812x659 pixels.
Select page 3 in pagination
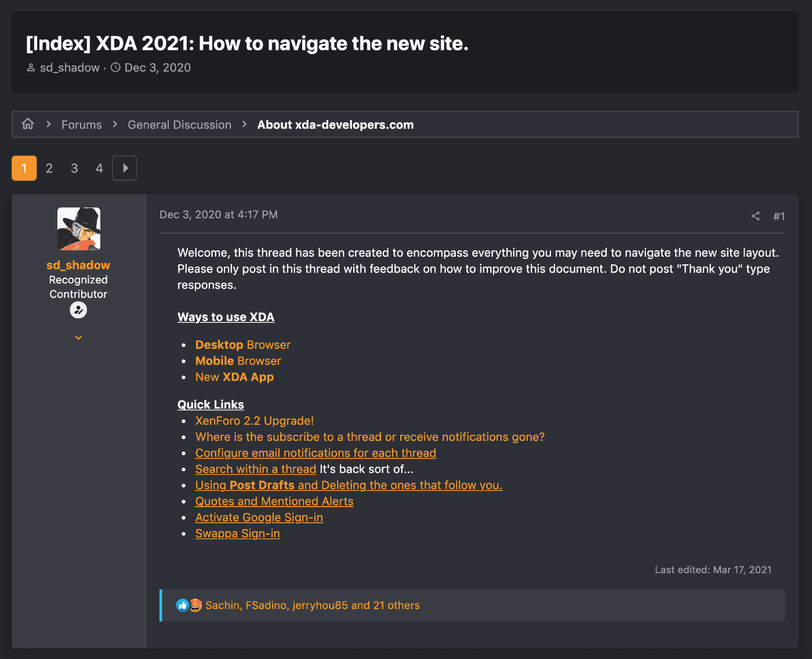point(74,168)
